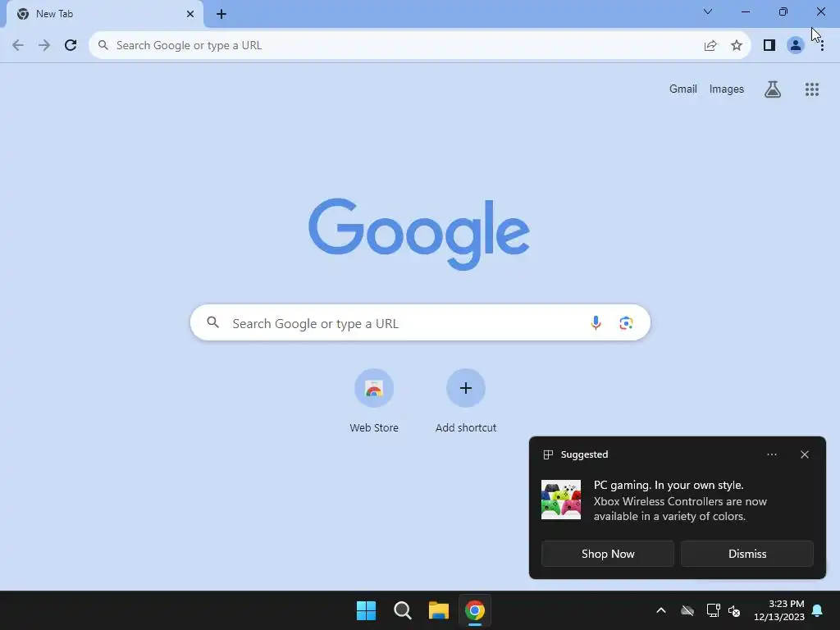Click the Add shortcut plus button

pos(466,388)
